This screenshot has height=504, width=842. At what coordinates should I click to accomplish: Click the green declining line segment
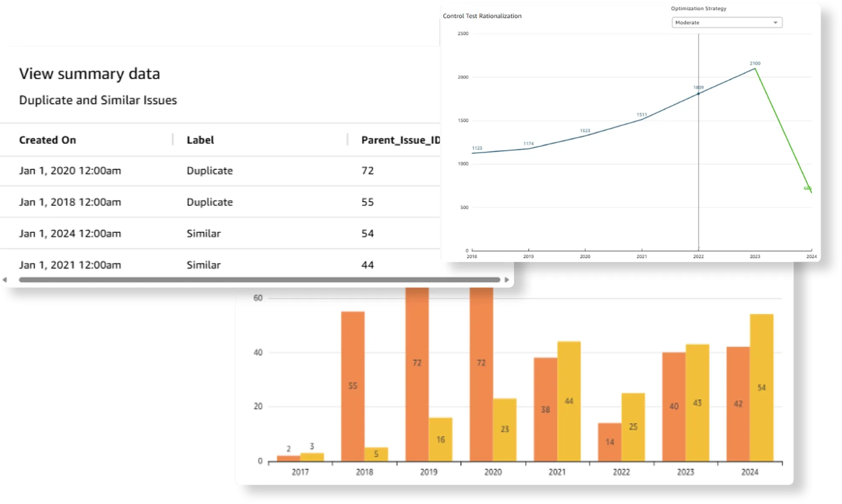tap(783, 130)
